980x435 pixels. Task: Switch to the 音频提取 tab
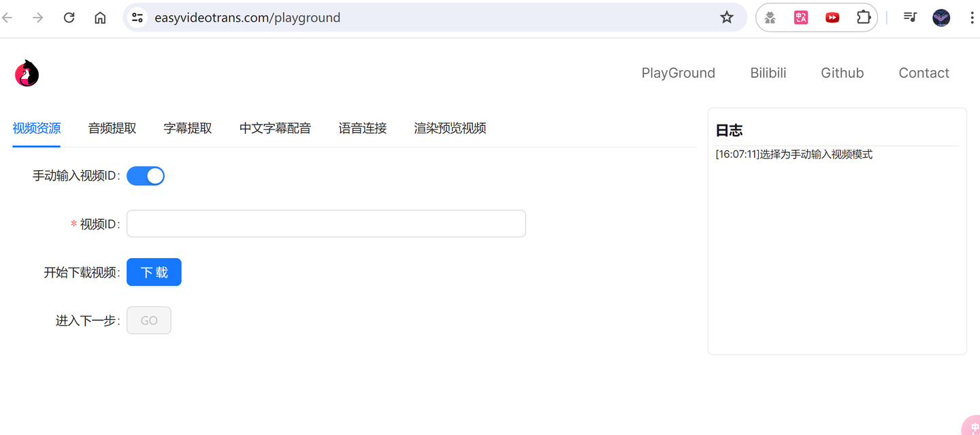coord(112,128)
